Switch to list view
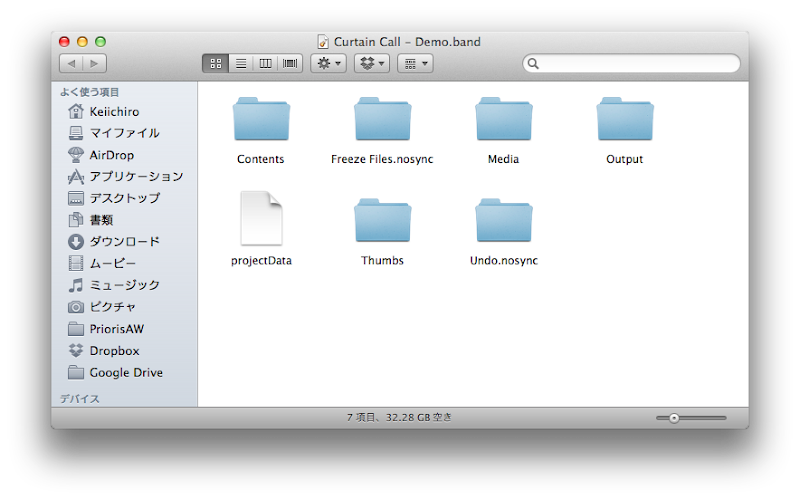800x500 pixels. [x=241, y=63]
